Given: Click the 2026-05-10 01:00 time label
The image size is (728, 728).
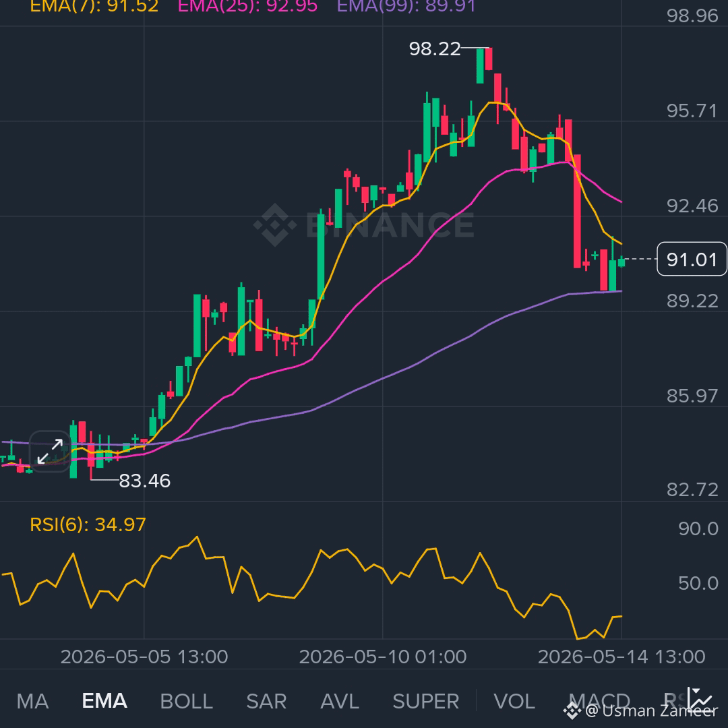Looking at the screenshot, I should pos(383,657).
